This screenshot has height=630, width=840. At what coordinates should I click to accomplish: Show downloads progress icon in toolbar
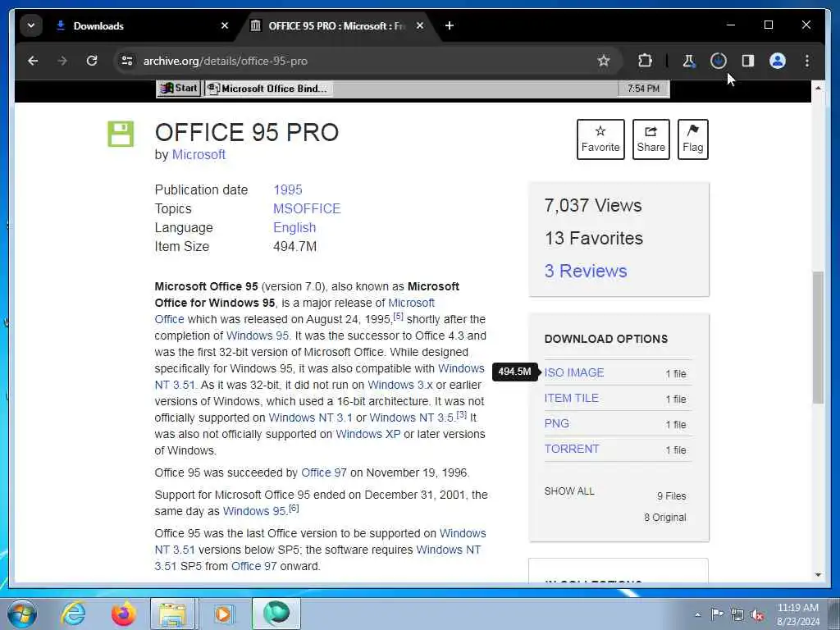pos(719,61)
